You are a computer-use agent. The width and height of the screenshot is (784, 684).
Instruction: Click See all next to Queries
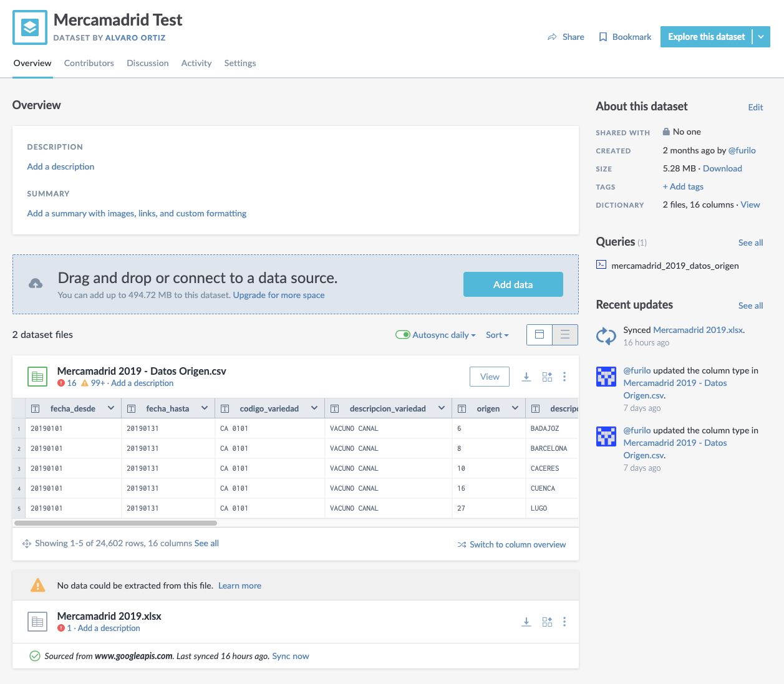(750, 243)
